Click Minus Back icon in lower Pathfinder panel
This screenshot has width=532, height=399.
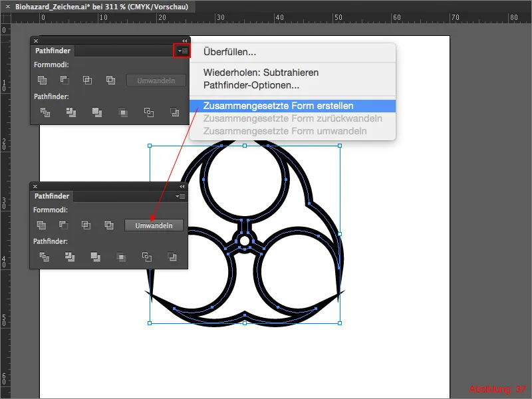[x=172, y=257]
